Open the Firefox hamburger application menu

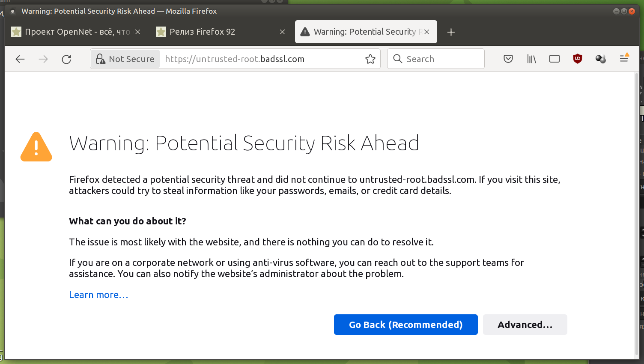pyautogui.click(x=624, y=59)
